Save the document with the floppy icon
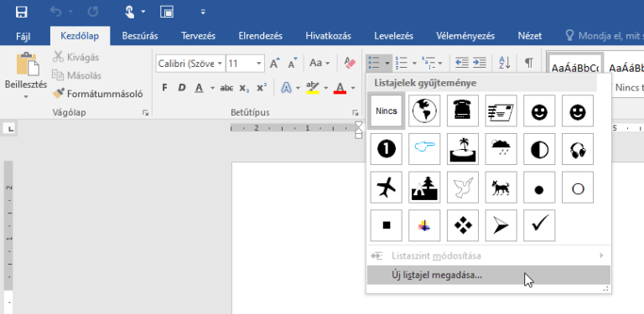The width and height of the screenshot is (644, 314). click(x=21, y=12)
